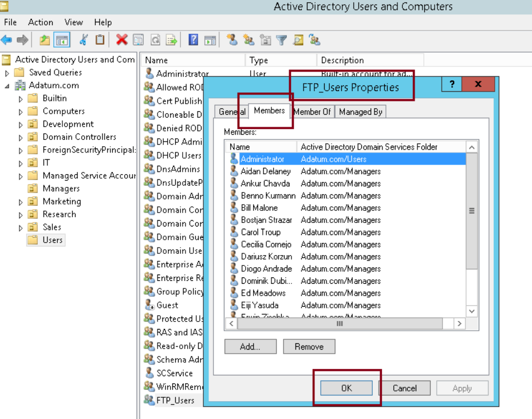The image size is (532, 419).
Task: Create new organizational unit toolbar icon
Action: pyautogui.click(x=265, y=40)
